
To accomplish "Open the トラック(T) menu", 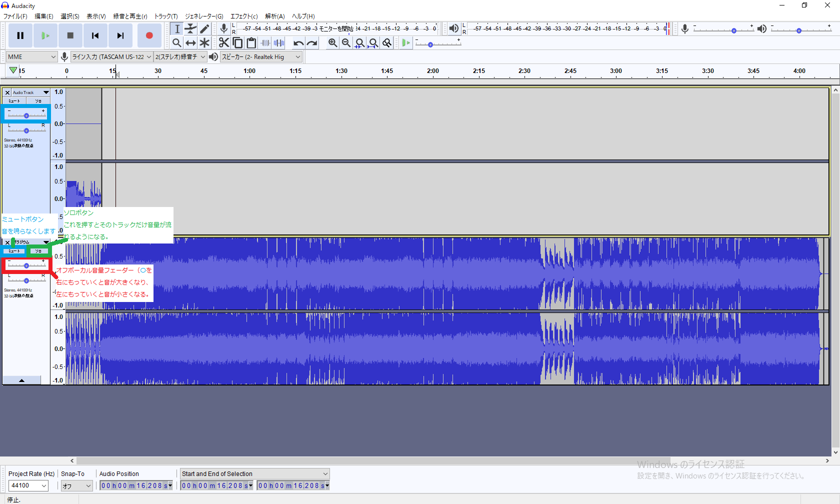I will click(166, 16).
